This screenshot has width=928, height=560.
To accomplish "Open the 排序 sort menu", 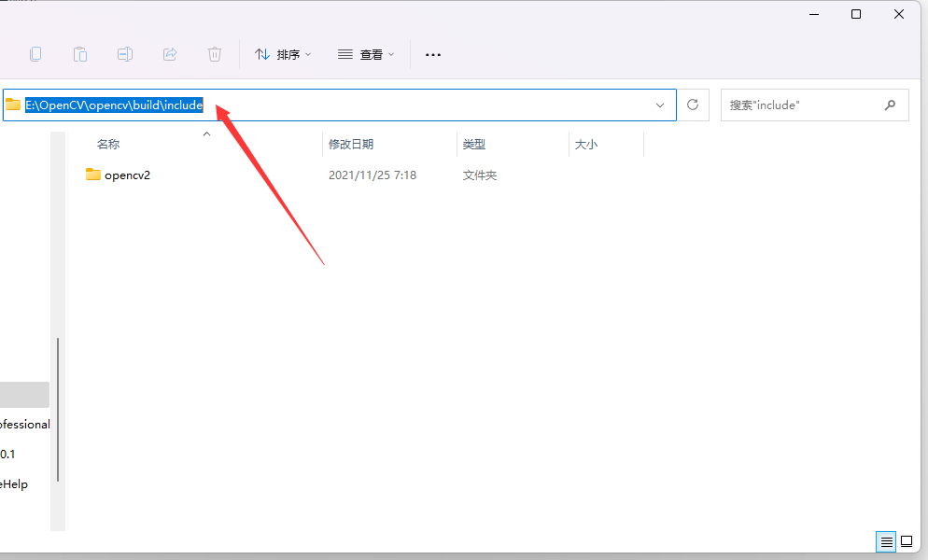I will click(x=283, y=54).
